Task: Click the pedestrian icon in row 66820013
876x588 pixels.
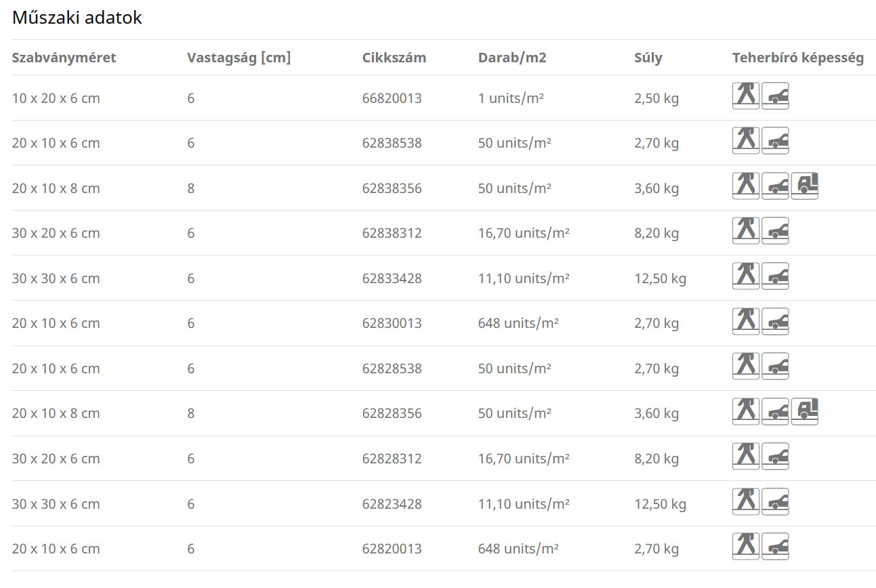Action: 746,96
